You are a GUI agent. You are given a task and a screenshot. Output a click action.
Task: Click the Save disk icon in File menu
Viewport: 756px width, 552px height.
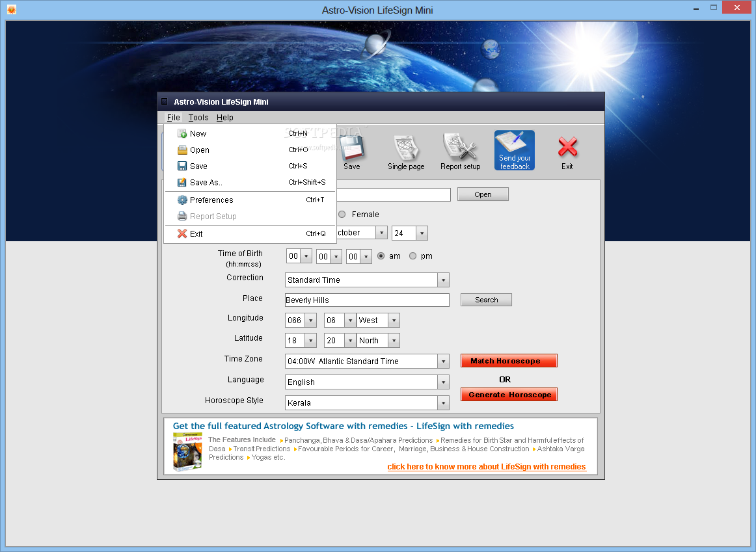coord(182,166)
